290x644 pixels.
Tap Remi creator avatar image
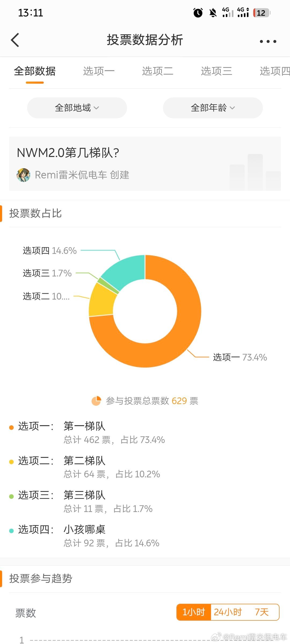(x=23, y=175)
